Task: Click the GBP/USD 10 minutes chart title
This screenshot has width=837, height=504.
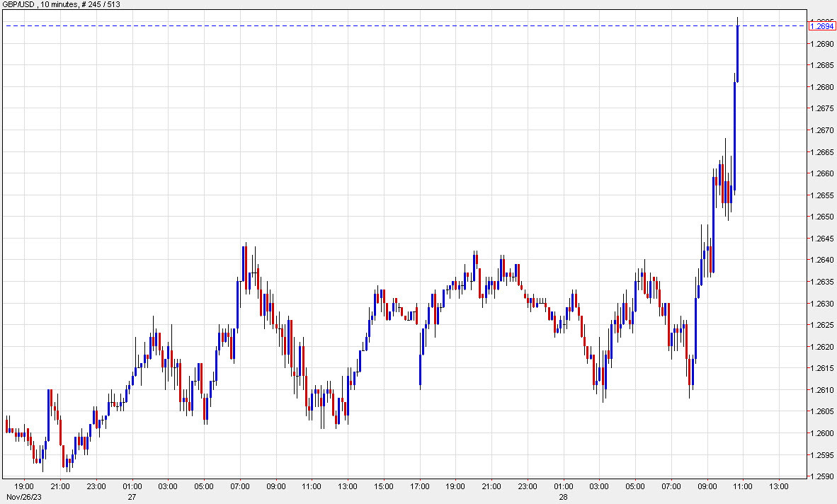Action: click(x=62, y=4)
